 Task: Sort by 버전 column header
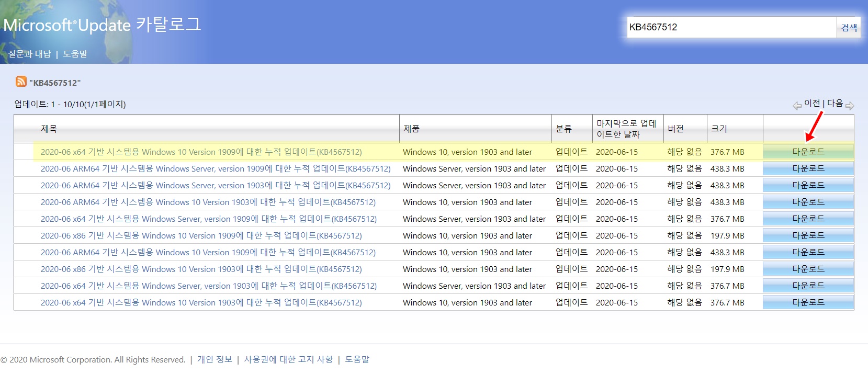(675, 129)
